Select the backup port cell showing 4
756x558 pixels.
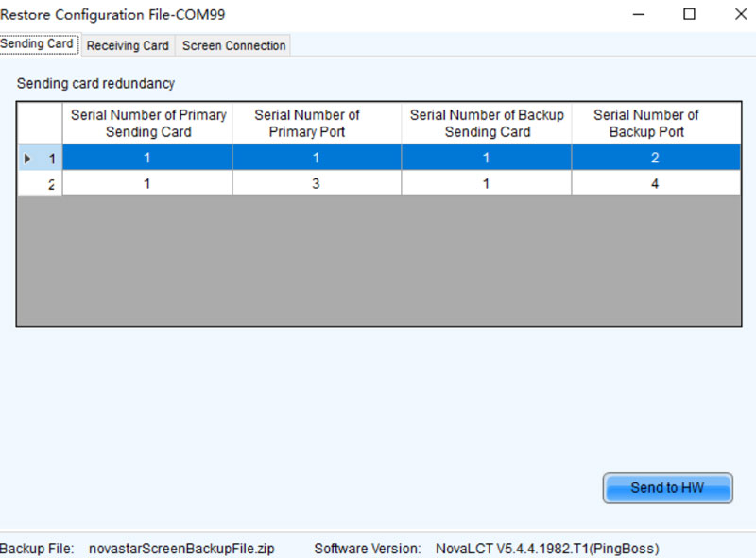click(x=655, y=184)
